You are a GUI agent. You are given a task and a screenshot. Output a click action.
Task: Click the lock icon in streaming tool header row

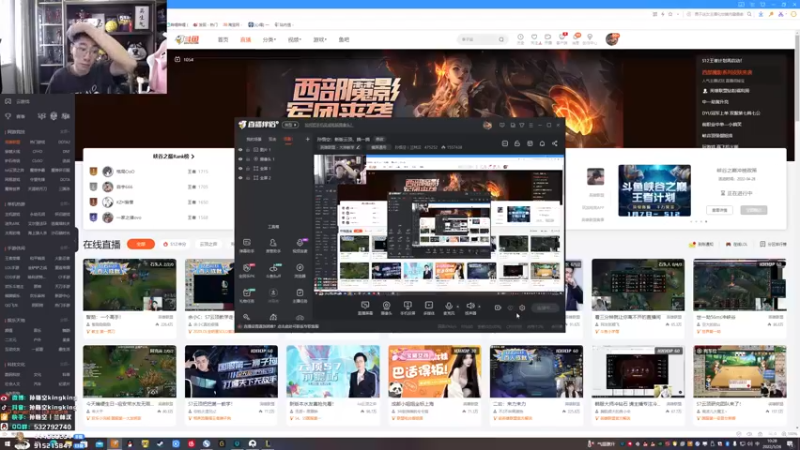(x=517, y=143)
